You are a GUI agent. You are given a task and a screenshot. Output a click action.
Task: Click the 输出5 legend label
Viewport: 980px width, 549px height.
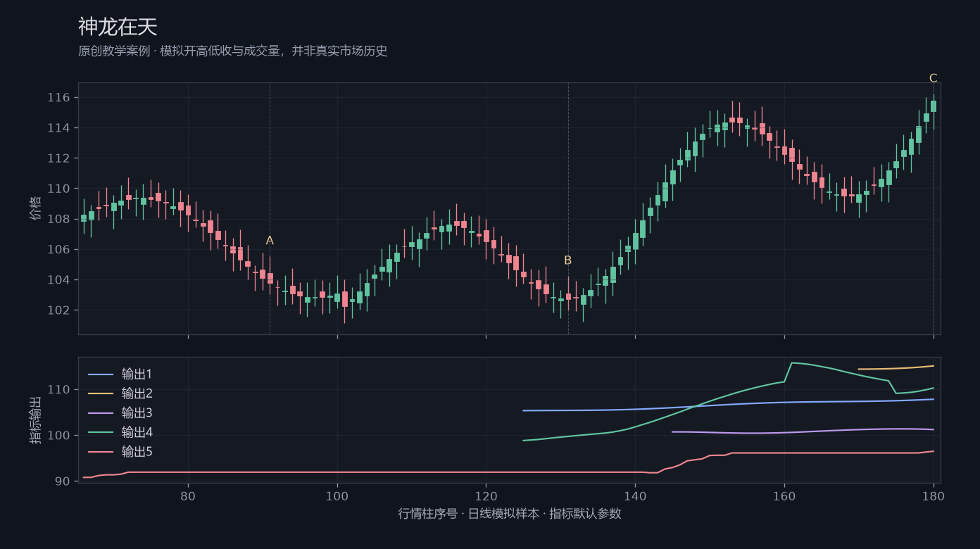pyautogui.click(x=137, y=451)
